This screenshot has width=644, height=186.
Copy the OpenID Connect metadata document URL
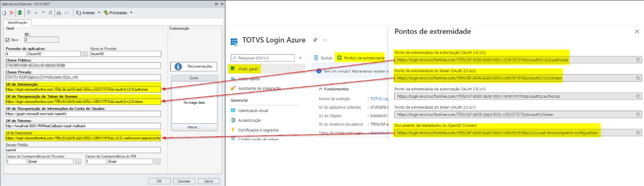click(638, 133)
